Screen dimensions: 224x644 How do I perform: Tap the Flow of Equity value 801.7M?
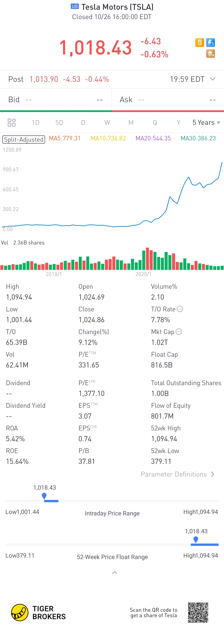point(162,416)
